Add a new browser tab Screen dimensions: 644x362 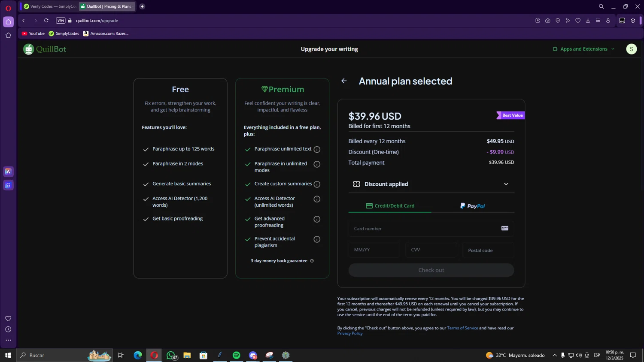pyautogui.click(x=142, y=6)
